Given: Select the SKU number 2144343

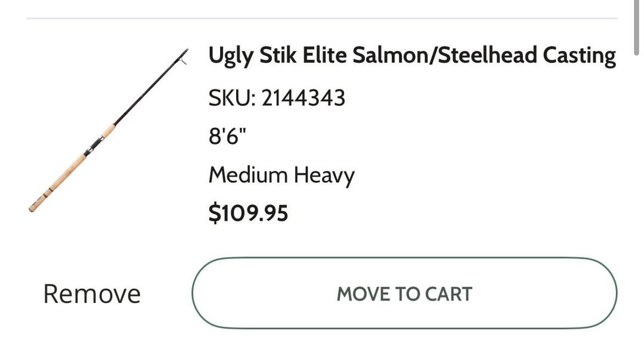Looking at the screenshot, I should click(x=304, y=97).
